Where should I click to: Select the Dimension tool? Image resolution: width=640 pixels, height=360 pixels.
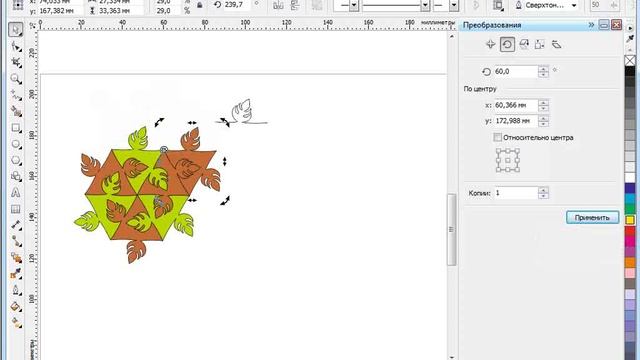[16, 225]
